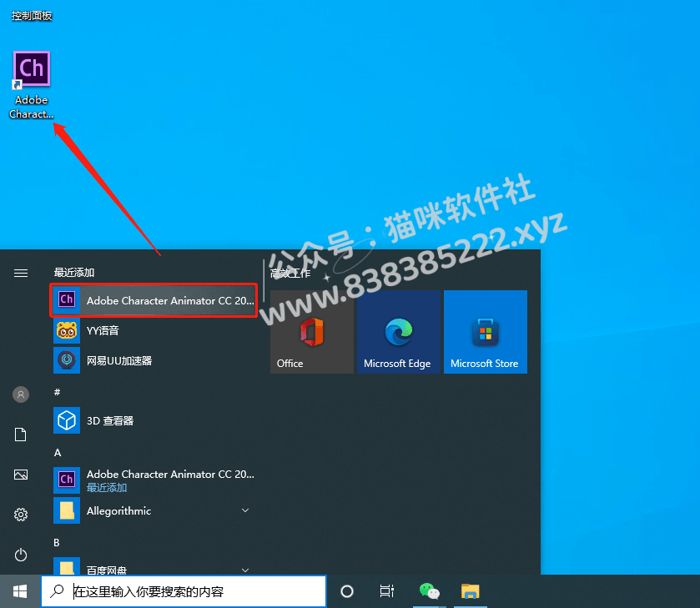
Task: Expand the Allegorithmic folder chevron
Action: [245, 510]
